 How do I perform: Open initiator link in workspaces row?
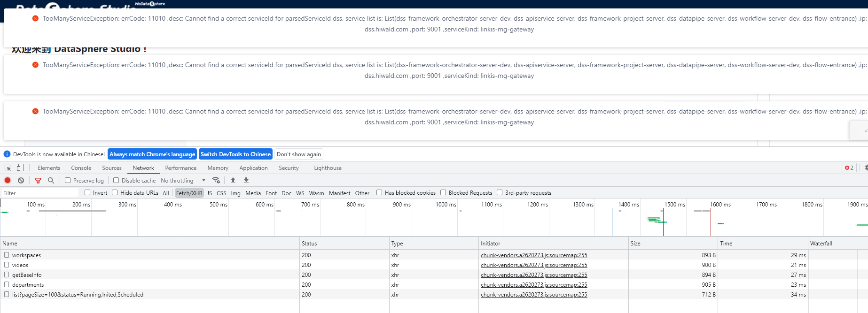pos(534,255)
